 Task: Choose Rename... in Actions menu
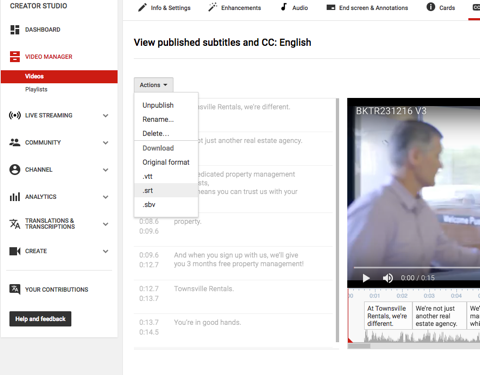click(166, 119)
